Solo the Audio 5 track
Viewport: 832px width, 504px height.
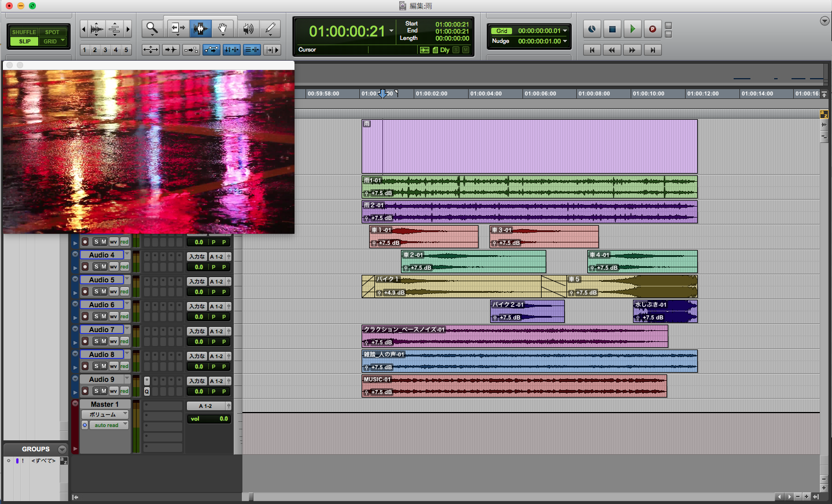(x=97, y=292)
